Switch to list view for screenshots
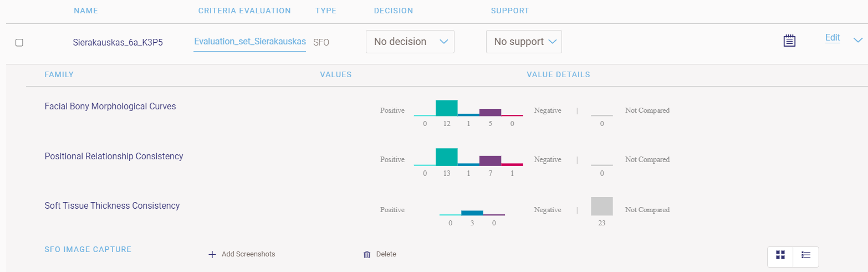The image size is (868, 272). [806, 255]
